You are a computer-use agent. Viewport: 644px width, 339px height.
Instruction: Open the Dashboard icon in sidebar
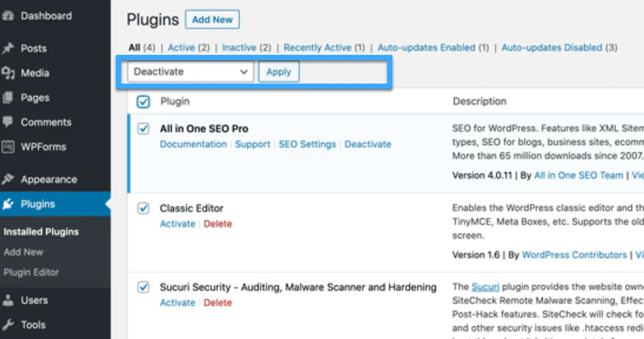(7, 16)
